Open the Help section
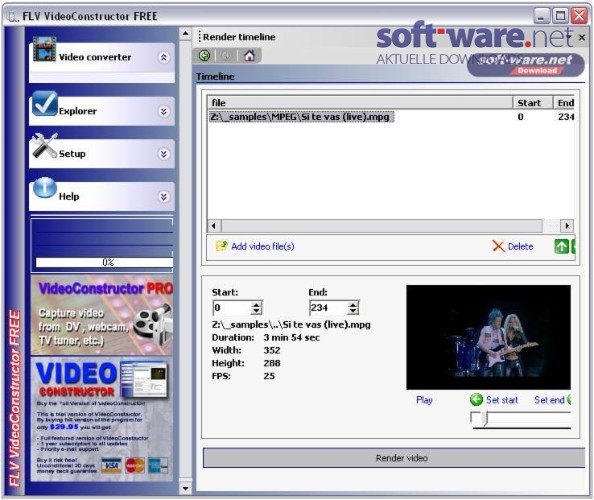Screen dimensions: 594x500 click(69, 197)
